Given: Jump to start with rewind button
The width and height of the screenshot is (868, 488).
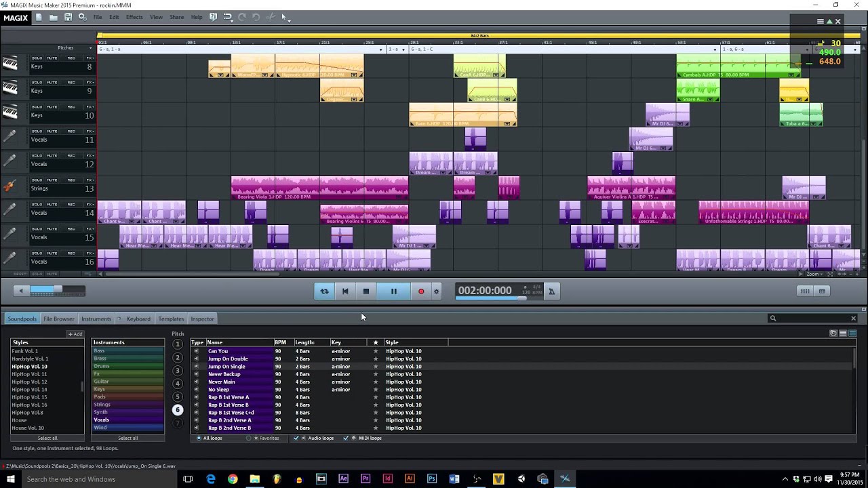Looking at the screenshot, I should tap(345, 291).
